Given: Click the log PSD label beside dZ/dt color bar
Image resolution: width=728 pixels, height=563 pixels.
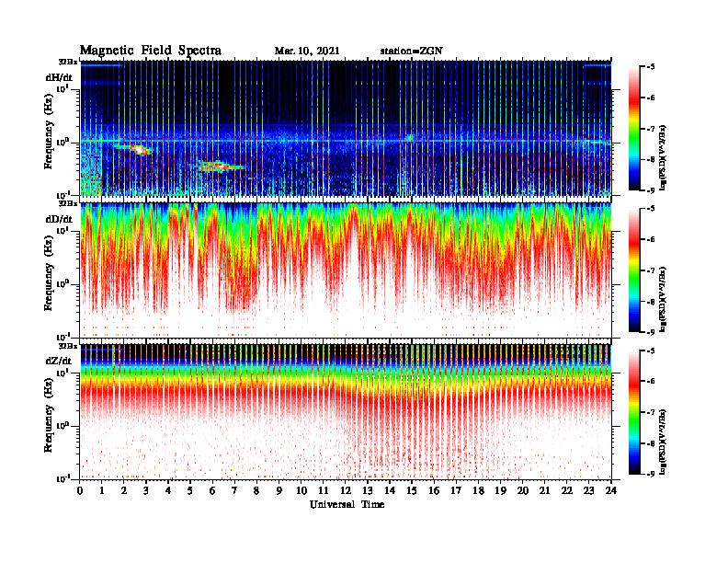Looking at the screenshot, I should 663,442.
